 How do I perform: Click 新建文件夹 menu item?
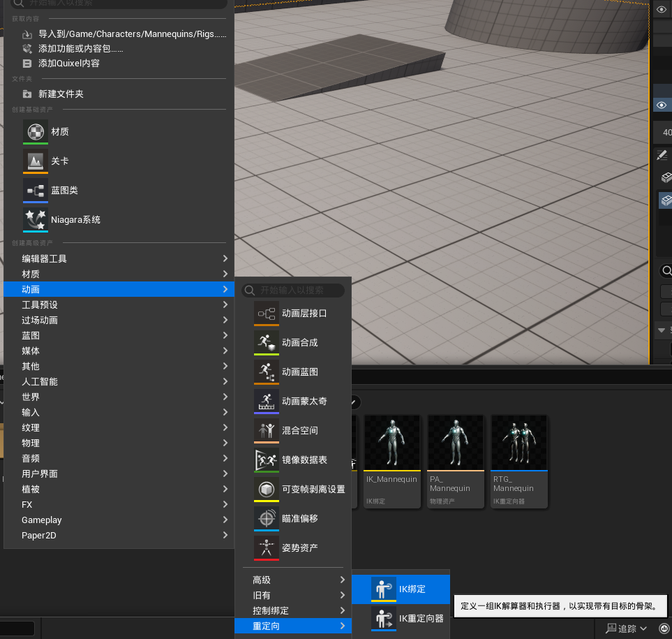pos(61,94)
